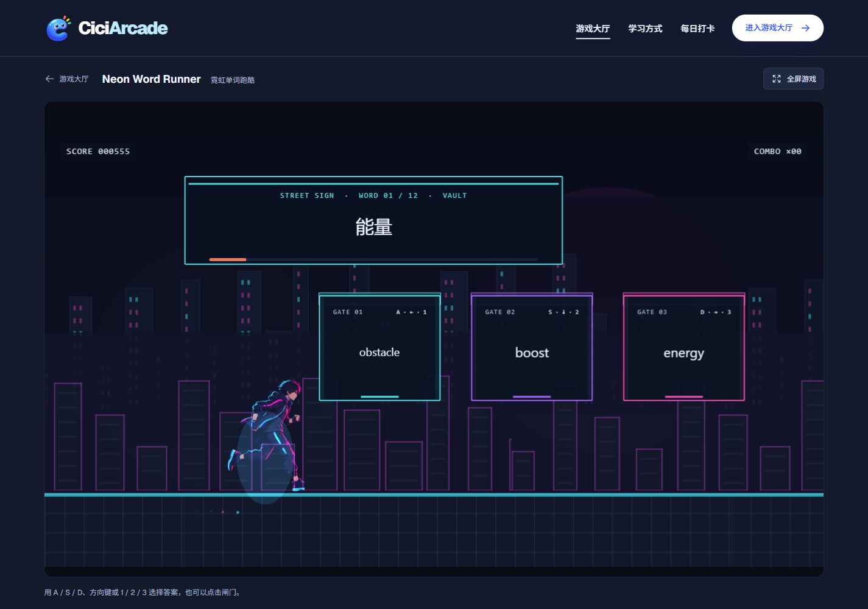
Task: Select the obstacle answer gate
Action: (x=379, y=347)
